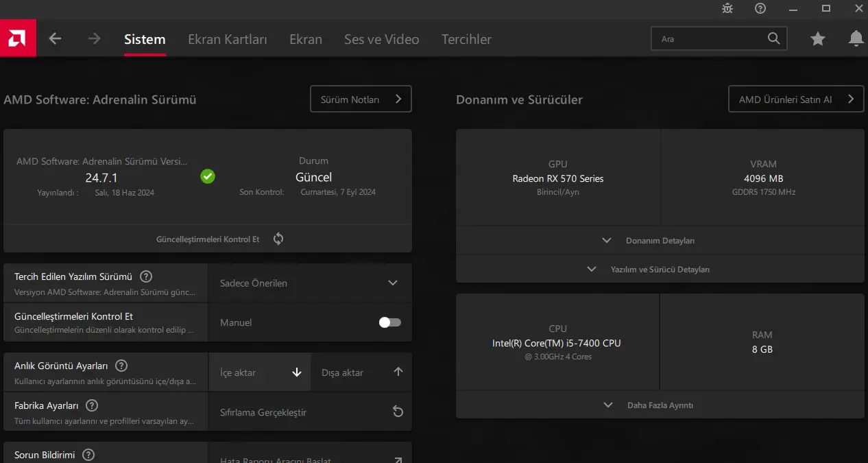Screen dimensions: 868x463
Task: Switch to the Ekran tab
Action: point(306,39)
